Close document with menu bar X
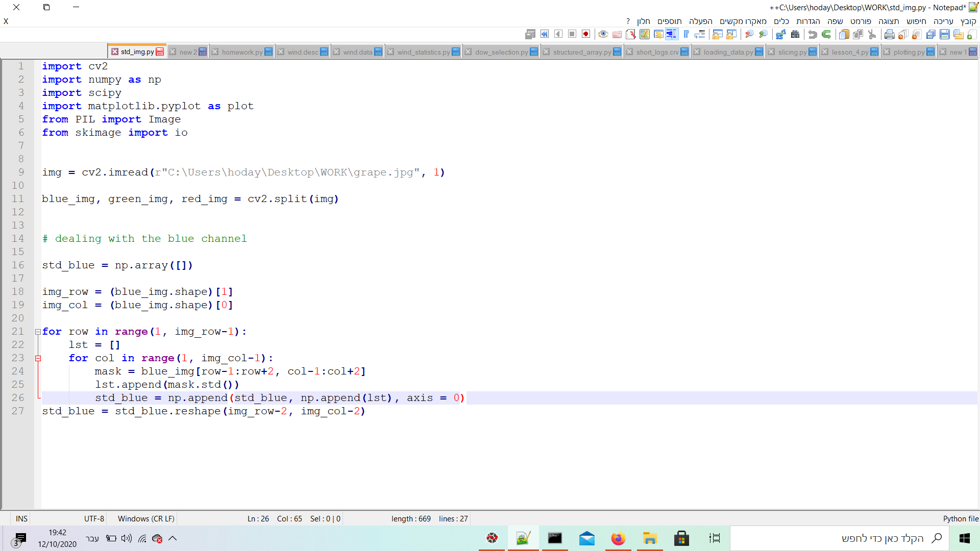The width and height of the screenshot is (980, 551). pyautogui.click(x=6, y=21)
